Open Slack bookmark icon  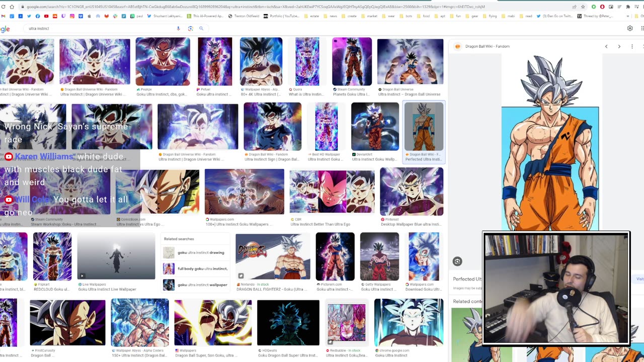[115, 16]
